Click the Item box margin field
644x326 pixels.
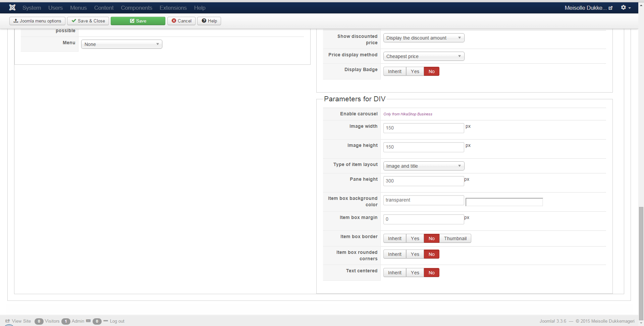pos(424,219)
